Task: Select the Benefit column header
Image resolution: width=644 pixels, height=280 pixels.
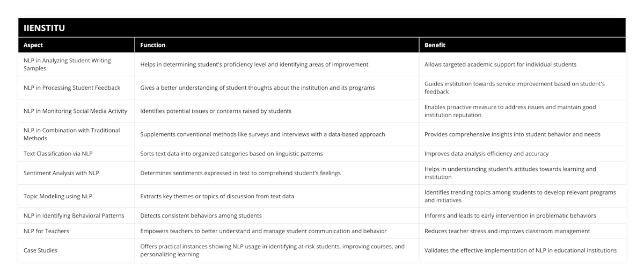Action: [435, 45]
